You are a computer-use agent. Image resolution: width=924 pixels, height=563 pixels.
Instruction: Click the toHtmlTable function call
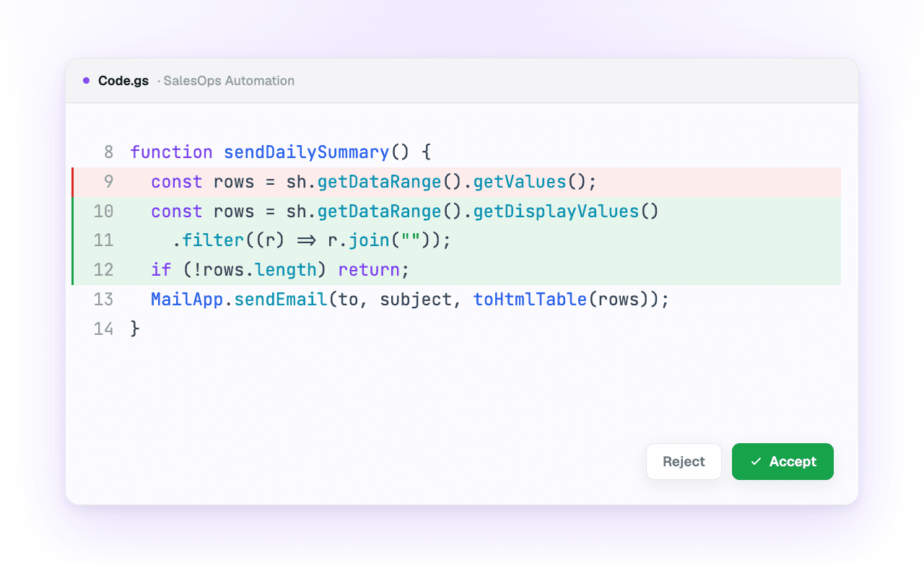(530, 300)
